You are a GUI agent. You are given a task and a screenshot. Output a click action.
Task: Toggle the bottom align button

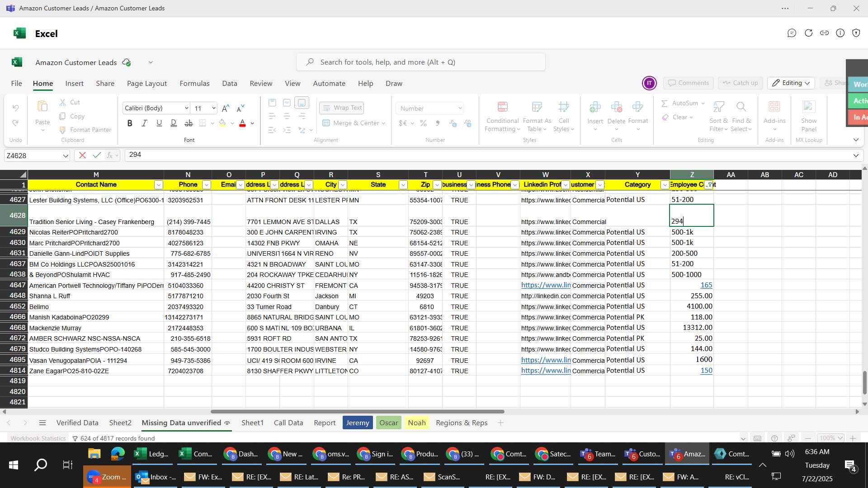(302, 103)
